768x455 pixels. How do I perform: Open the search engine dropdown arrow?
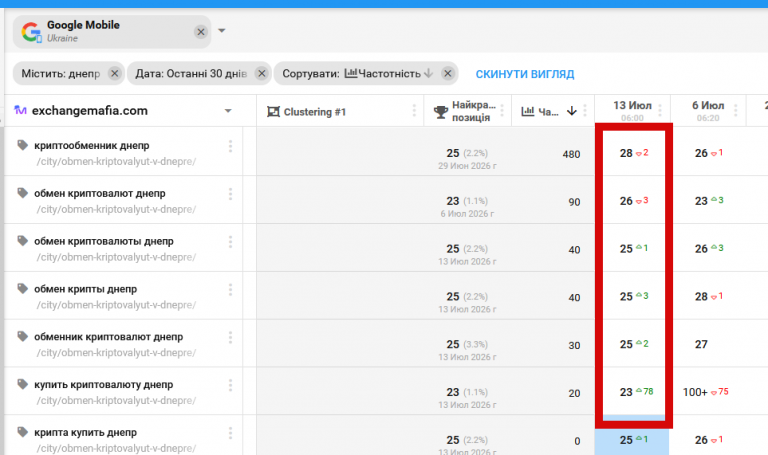click(221, 30)
